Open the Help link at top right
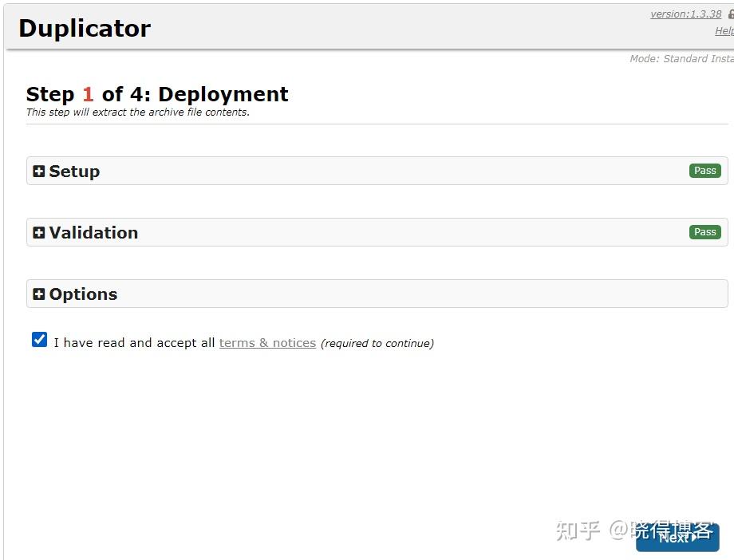 coord(724,31)
